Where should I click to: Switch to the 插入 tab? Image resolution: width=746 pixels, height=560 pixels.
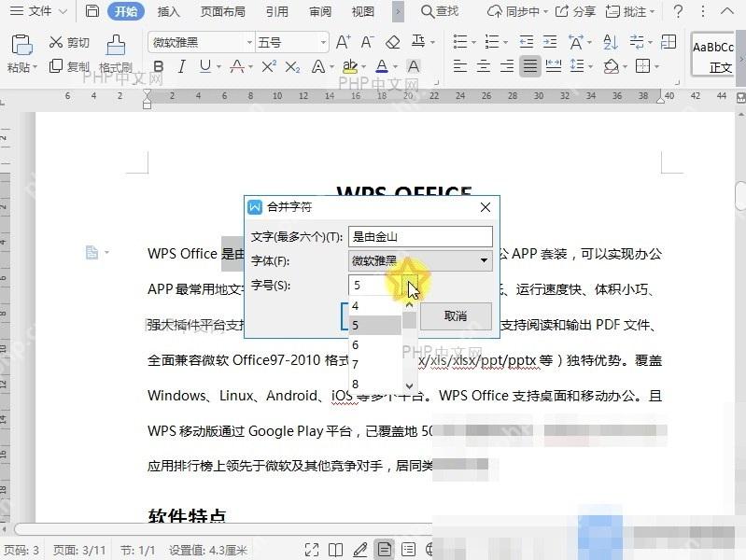click(168, 11)
